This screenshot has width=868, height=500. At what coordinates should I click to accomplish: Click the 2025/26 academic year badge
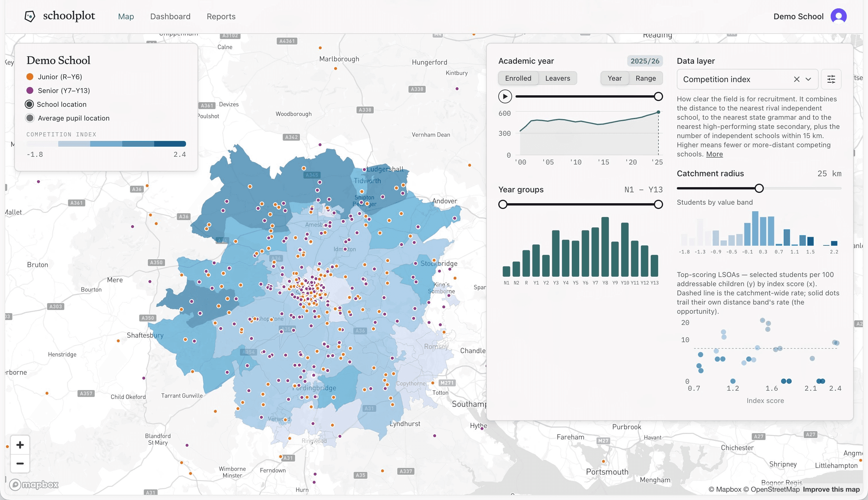point(645,61)
